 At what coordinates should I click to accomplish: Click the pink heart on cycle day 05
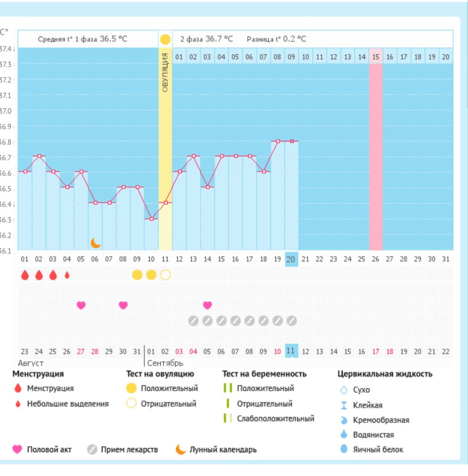click(x=81, y=305)
